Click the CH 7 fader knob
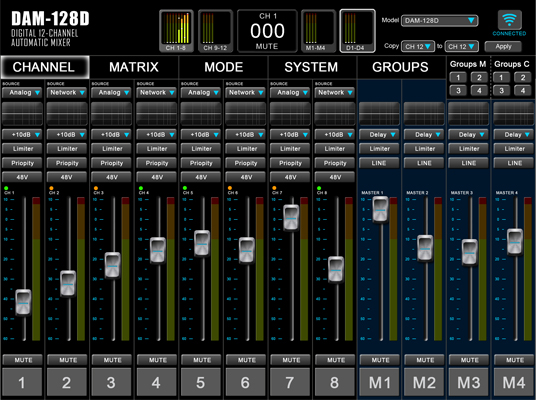The image size is (536, 400). [x=291, y=217]
